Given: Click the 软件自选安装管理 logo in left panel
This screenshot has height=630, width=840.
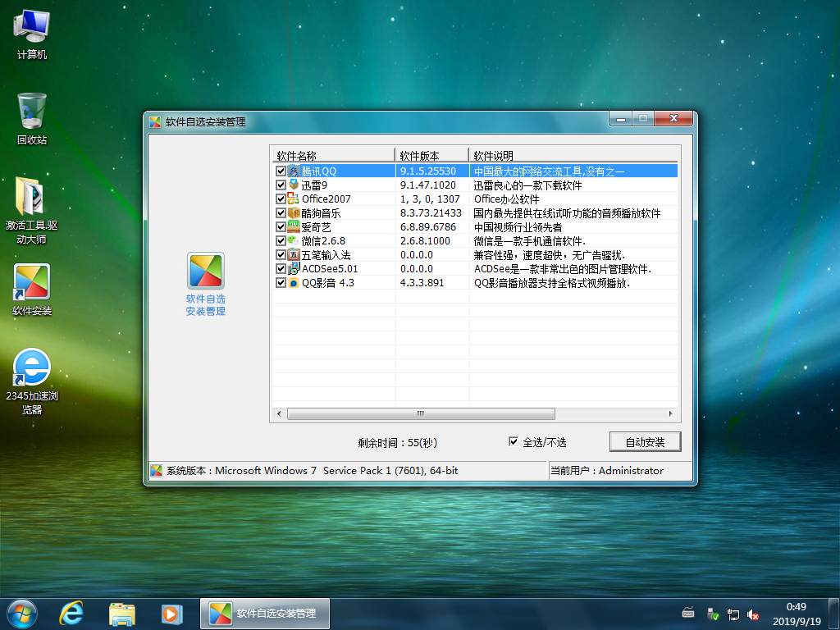Looking at the screenshot, I should [x=206, y=271].
